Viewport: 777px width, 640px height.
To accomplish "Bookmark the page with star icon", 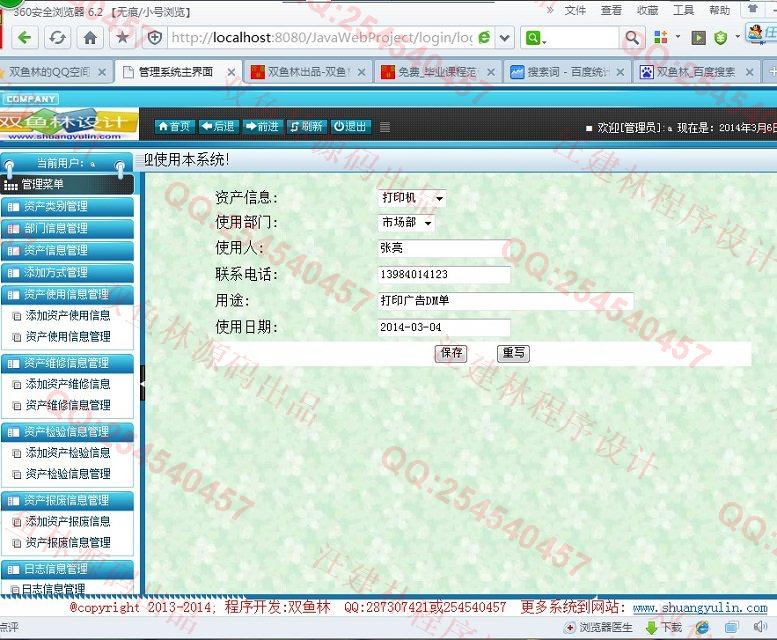I will (122, 38).
